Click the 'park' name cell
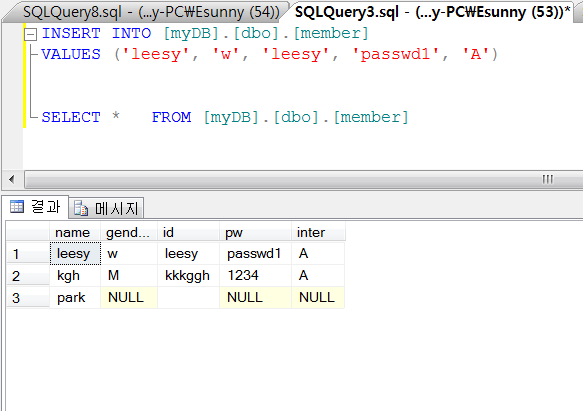583x411 pixels. coord(75,298)
